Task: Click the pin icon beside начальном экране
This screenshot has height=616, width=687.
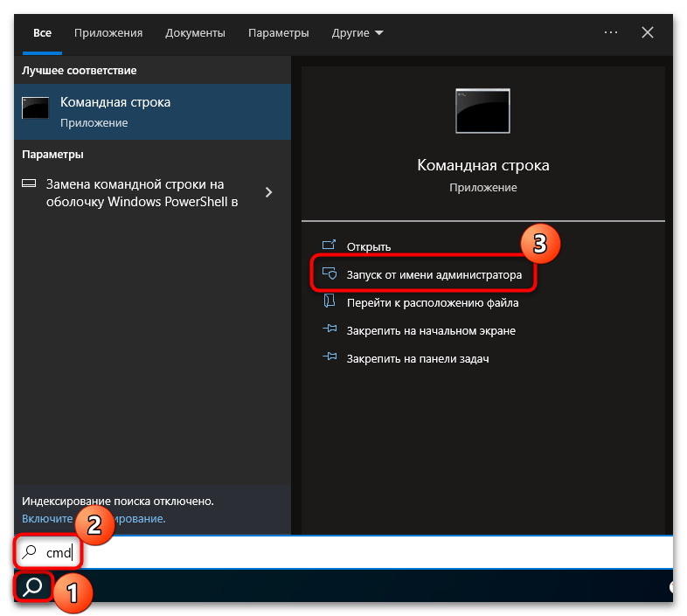Action: pyautogui.click(x=330, y=329)
